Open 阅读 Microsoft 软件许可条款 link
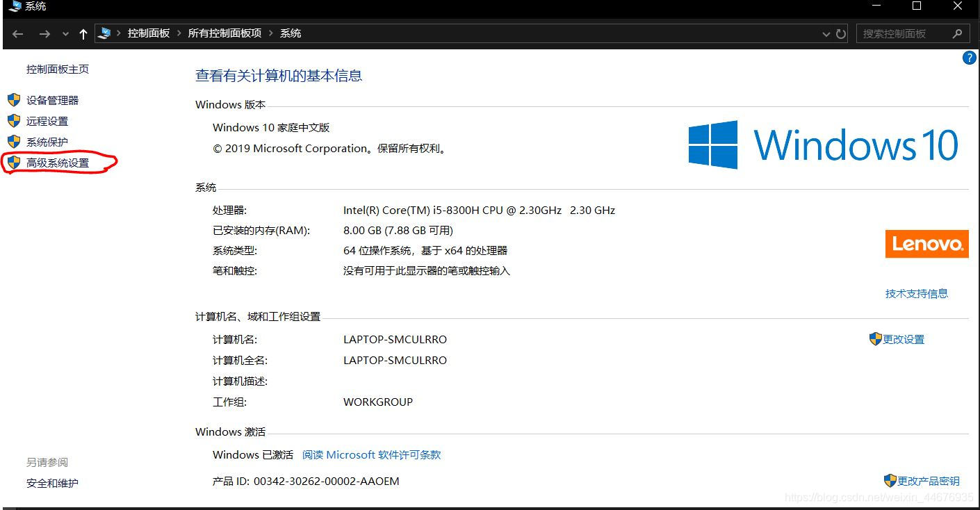 372,454
